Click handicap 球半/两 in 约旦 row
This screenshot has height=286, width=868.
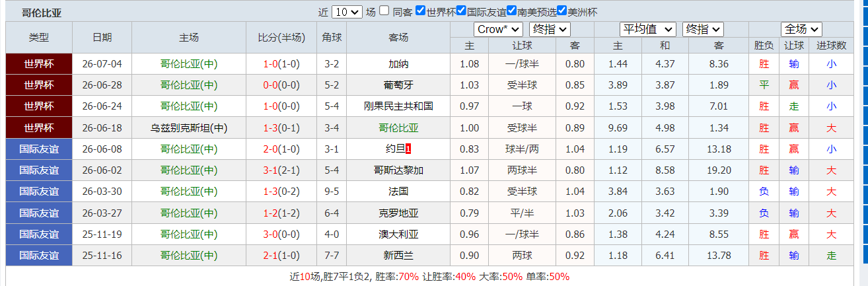[522, 149]
